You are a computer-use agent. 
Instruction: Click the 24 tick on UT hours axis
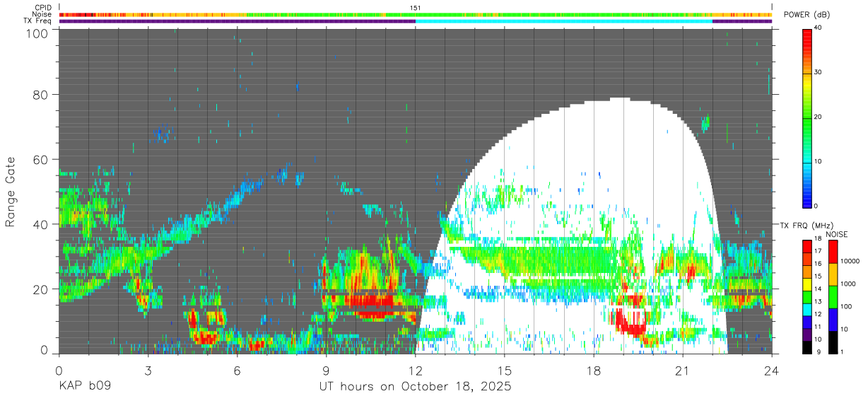772,371
